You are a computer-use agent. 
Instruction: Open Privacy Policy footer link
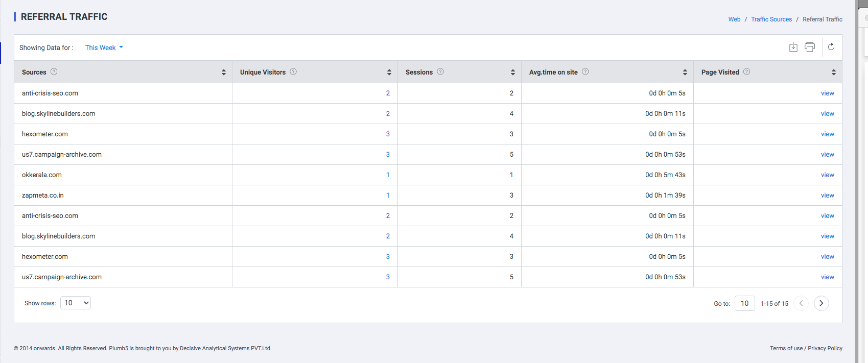825,348
